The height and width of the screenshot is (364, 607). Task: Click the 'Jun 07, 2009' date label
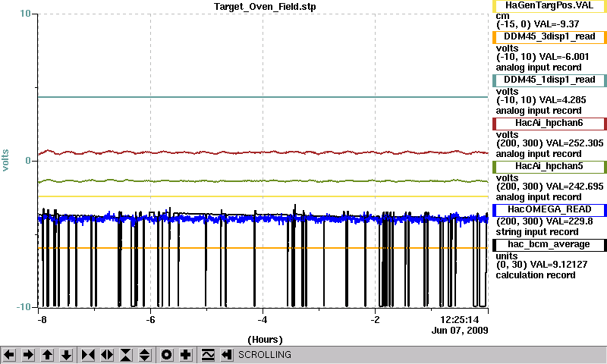tap(460, 331)
